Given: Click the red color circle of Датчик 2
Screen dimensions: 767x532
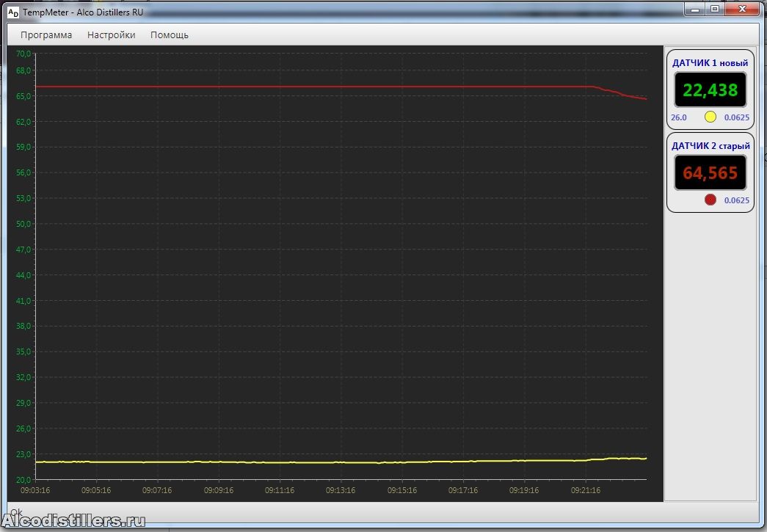Looking at the screenshot, I should coord(710,200).
